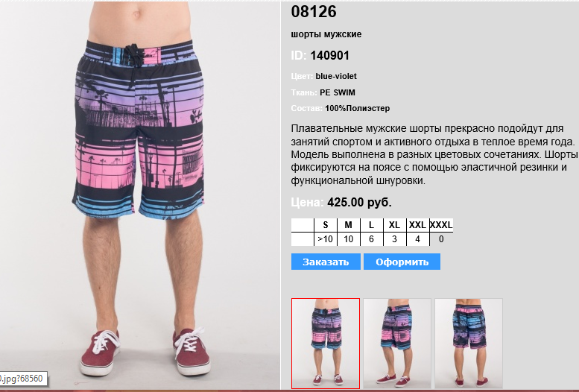Click product code 08126 heading
Screen dimensions: 579x392
pos(314,11)
